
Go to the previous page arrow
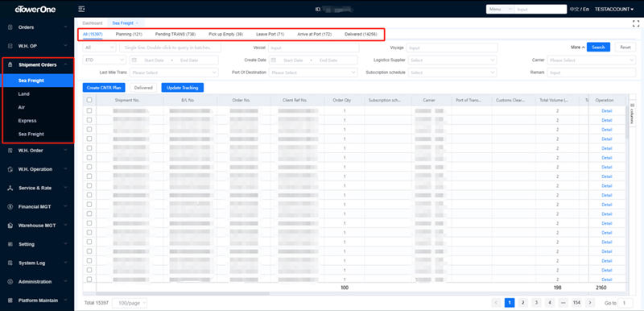click(x=496, y=303)
